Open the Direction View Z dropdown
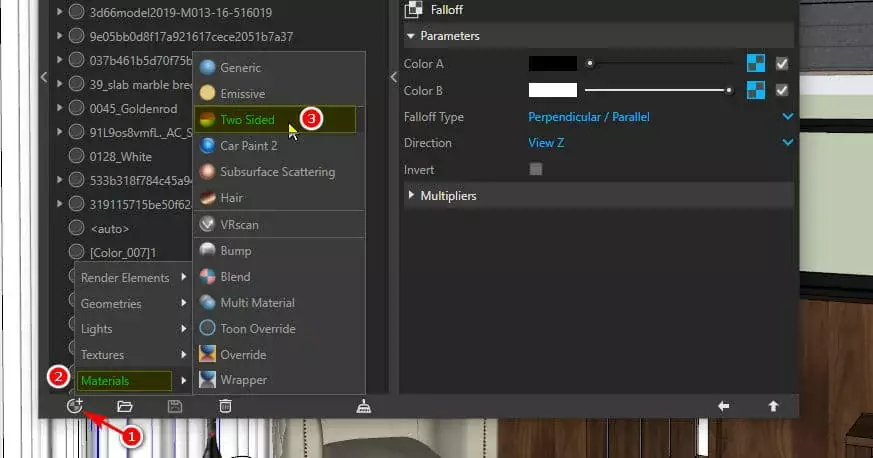The image size is (873, 458). 660,143
